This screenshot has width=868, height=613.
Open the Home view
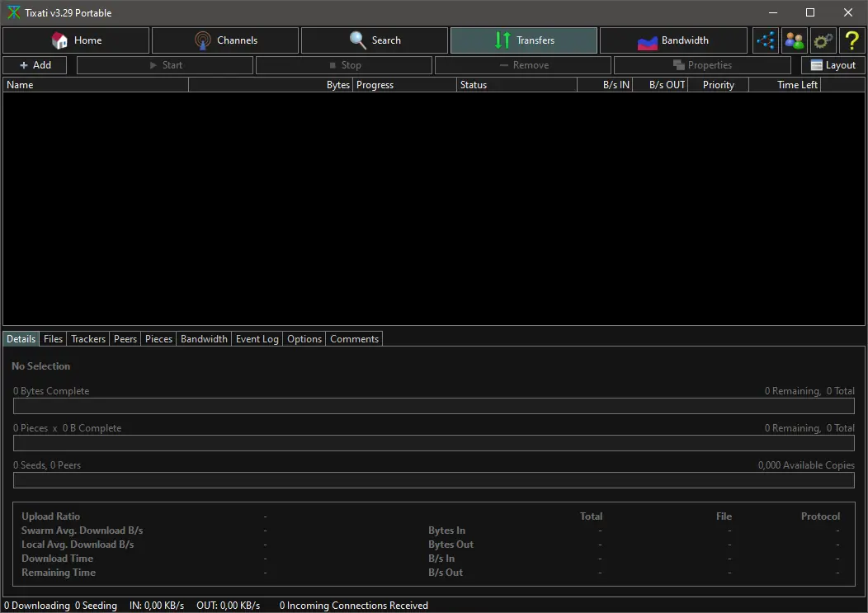[x=76, y=40]
